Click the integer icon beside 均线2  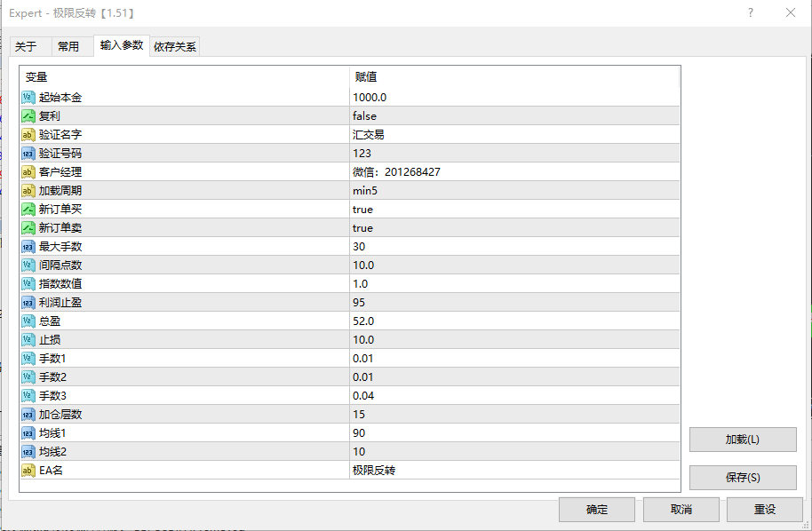[x=28, y=451]
